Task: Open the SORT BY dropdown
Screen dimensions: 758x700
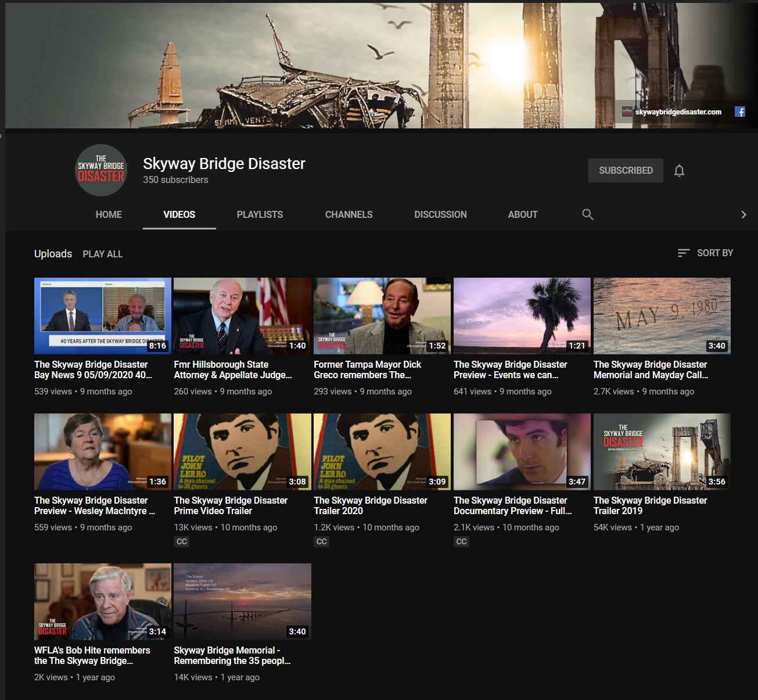Action: [705, 253]
